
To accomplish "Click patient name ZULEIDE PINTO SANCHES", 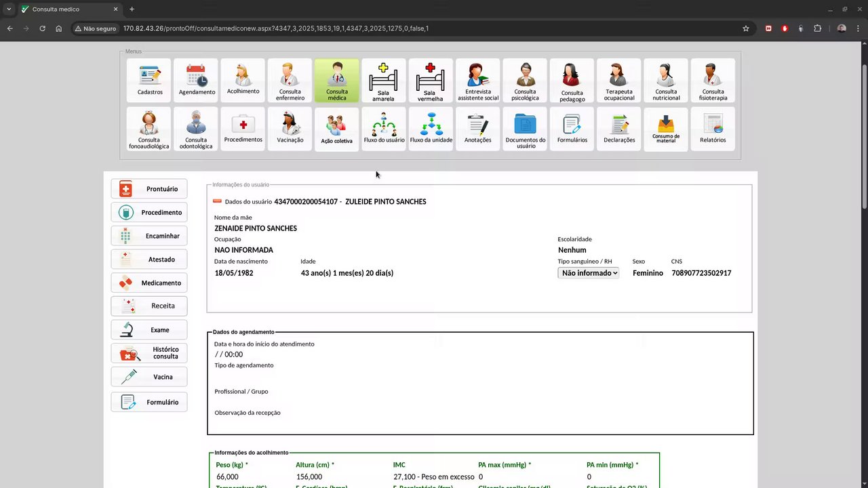I will pos(386,201).
